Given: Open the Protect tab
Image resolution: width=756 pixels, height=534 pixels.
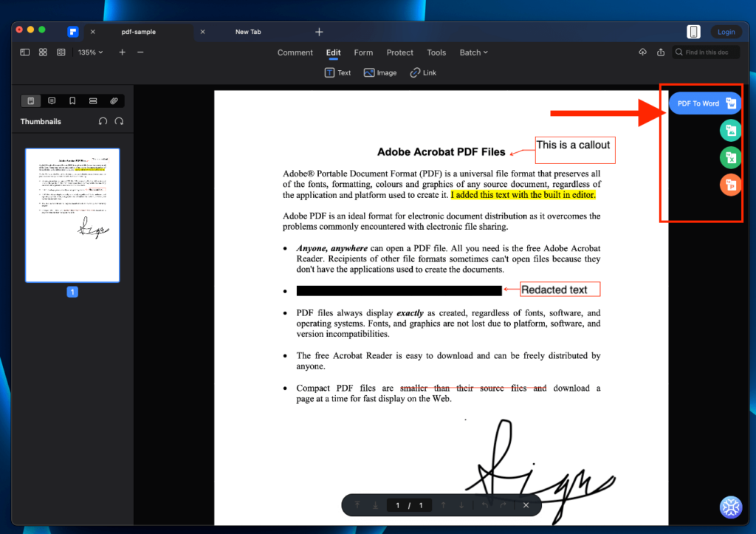Looking at the screenshot, I should (x=399, y=52).
